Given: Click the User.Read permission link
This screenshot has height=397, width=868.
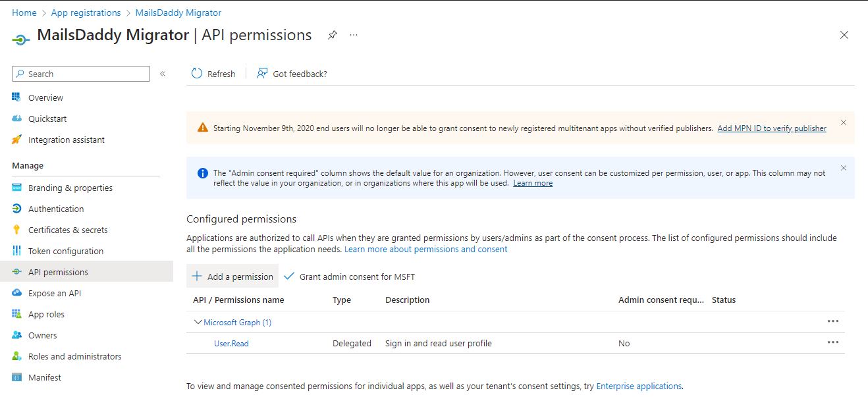Looking at the screenshot, I should click(231, 343).
